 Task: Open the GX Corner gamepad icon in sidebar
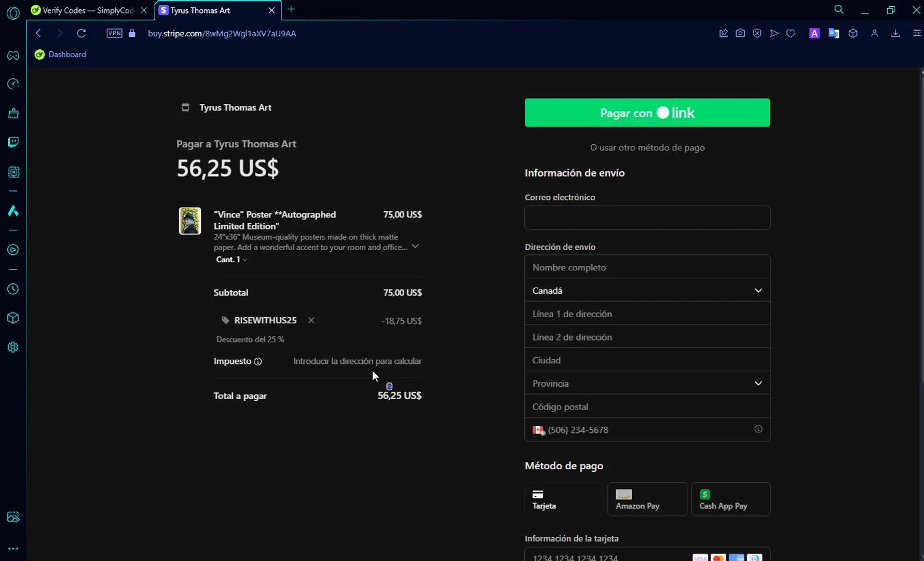[13, 55]
